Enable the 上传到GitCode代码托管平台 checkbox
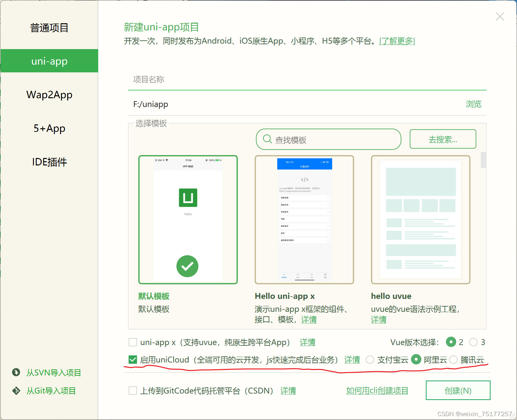The width and height of the screenshot is (517, 420). pyautogui.click(x=132, y=391)
